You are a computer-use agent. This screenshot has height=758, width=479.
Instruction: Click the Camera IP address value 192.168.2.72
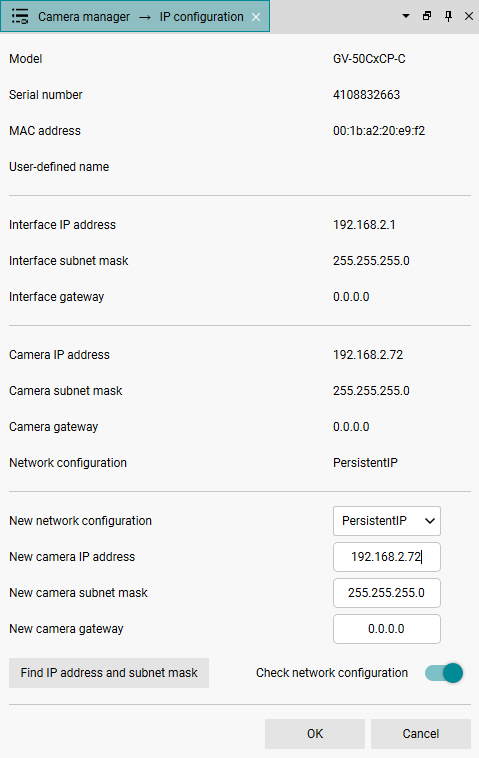point(368,355)
